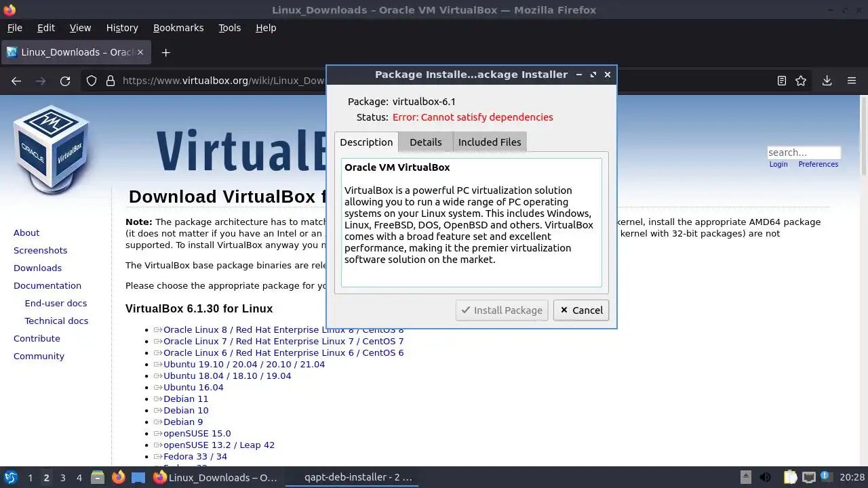The height and width of the screenshot is (488, 868).
Task: Bookmark this page with the star icon
Action: coord(801,81)
